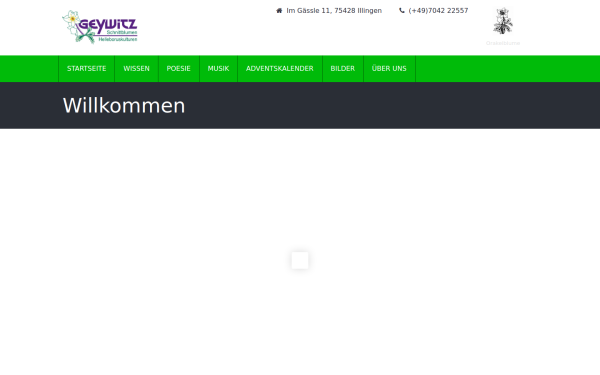Click the Geywitz logo image
The height and width of the screenshot is (375, 600).
[x=100, y=27]
